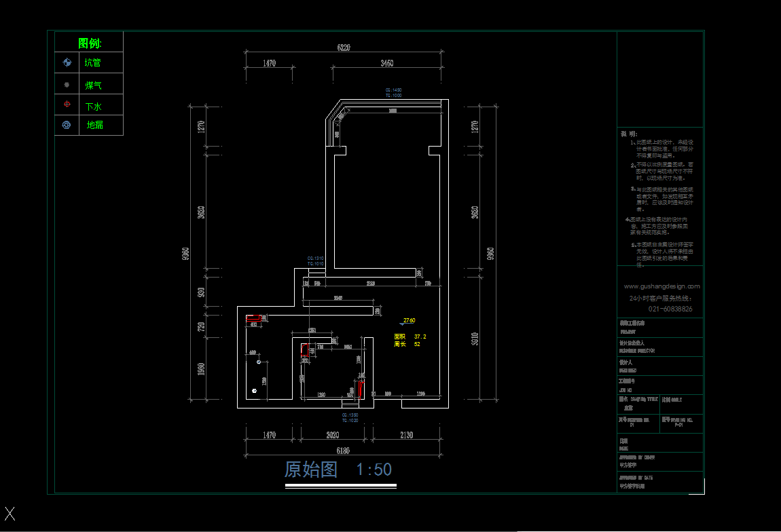Click the 坑管 pipe symbol in legend
781x532 pixels.
[x=67, y=63]
